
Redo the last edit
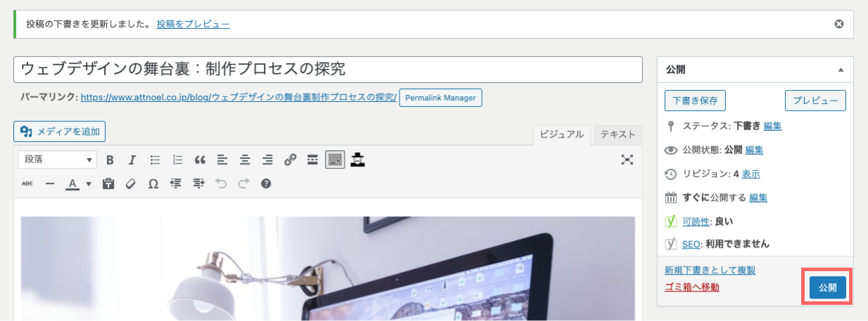pos(243,184)
